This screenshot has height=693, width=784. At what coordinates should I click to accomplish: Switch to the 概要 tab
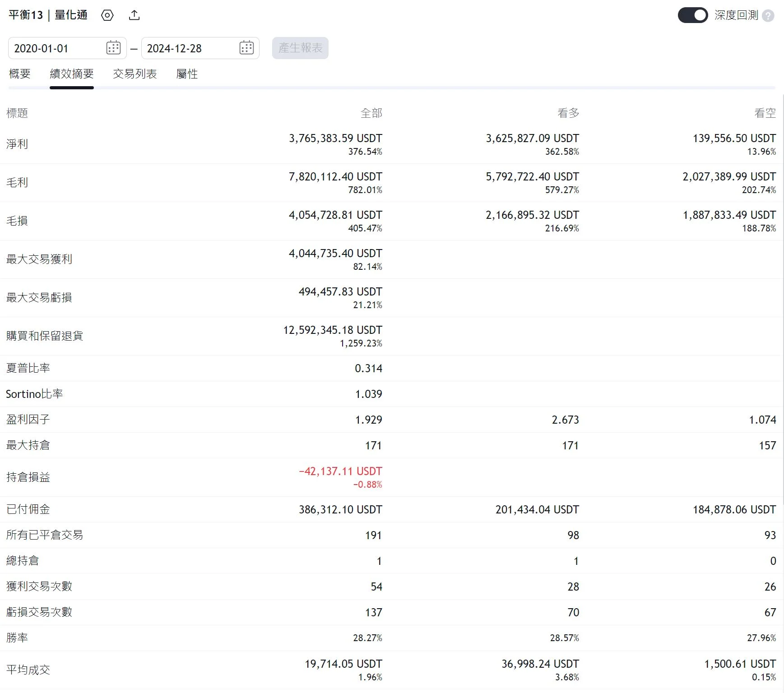click(20, 74)
